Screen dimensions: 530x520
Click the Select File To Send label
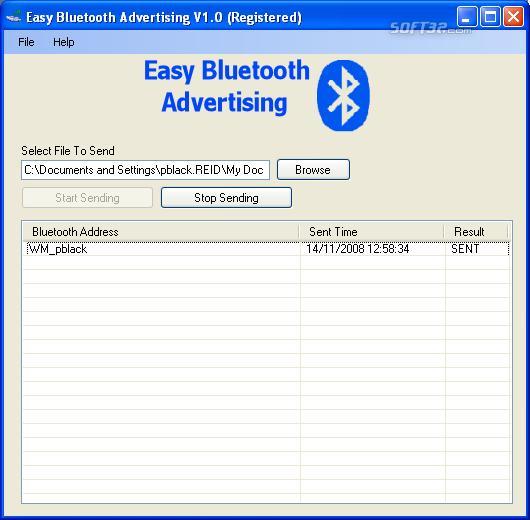point(68,151)
